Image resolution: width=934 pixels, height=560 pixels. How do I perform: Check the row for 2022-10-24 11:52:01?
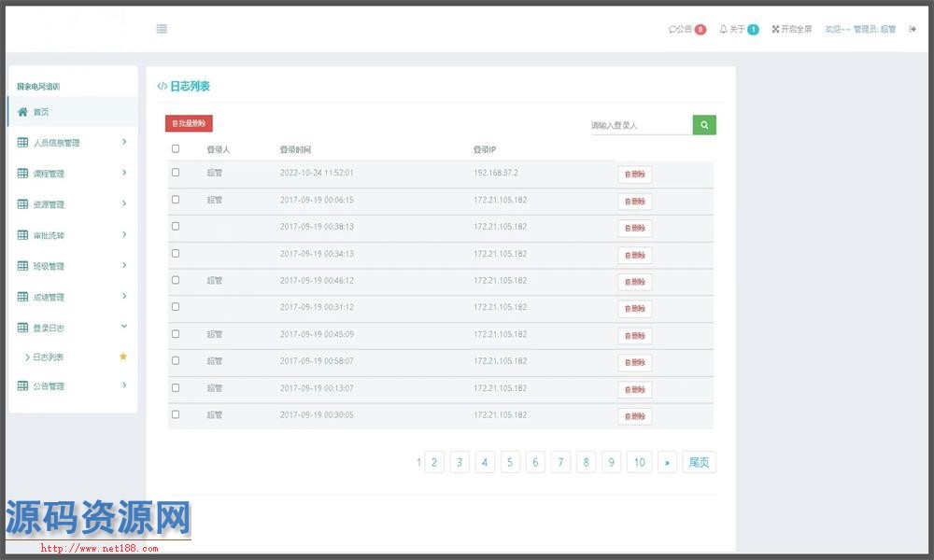(x=176, y=172)
